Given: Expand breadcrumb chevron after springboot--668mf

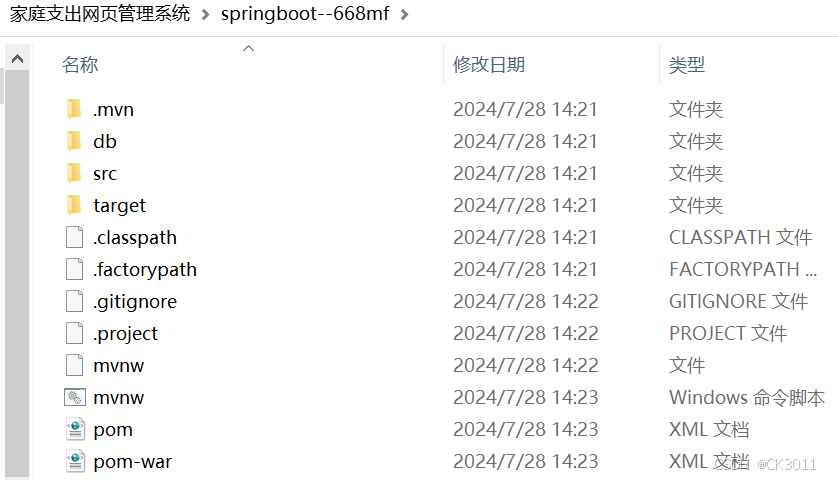Looking at the screenshot, I should click(x=405, y=14).
